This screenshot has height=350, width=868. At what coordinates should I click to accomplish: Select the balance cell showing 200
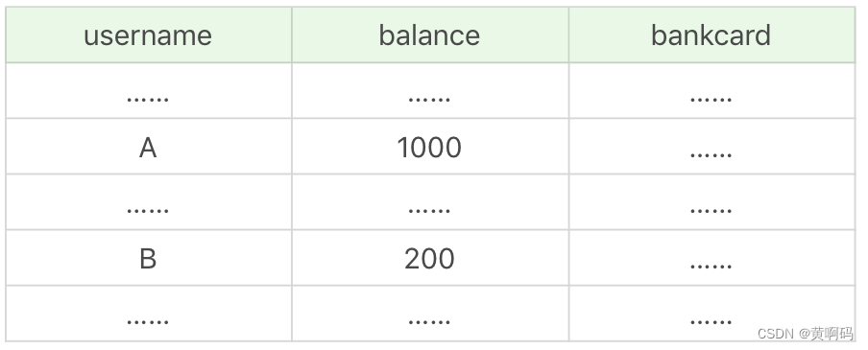[430, 258]
